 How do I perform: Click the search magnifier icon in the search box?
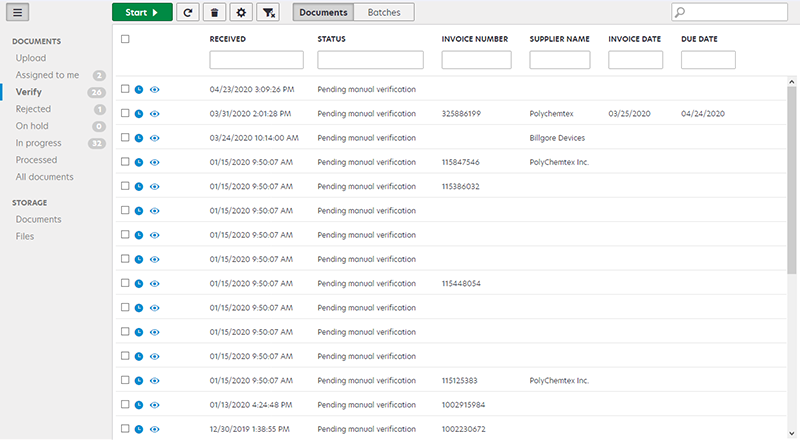[681, 12]
